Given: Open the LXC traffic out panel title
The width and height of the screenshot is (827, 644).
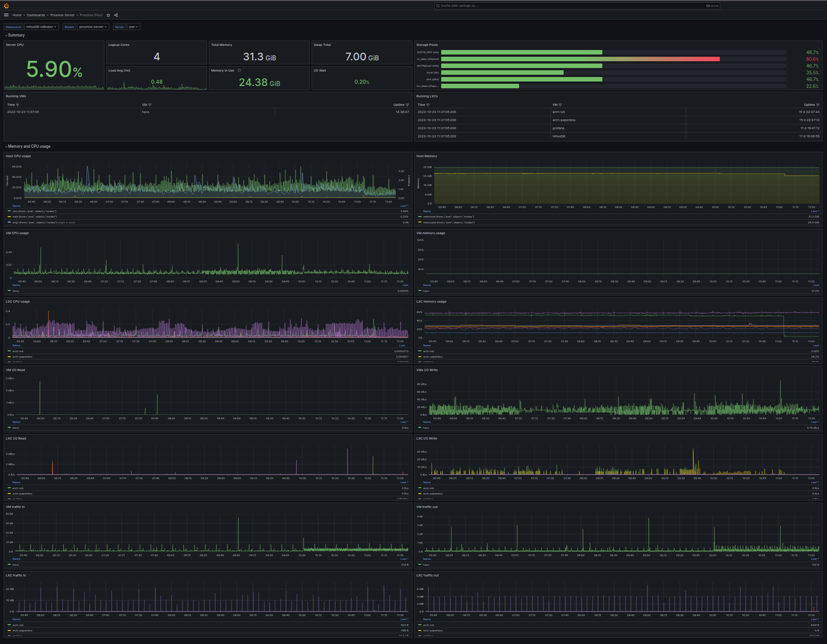Looking at the screenshot, I should [x=428, y=576].
